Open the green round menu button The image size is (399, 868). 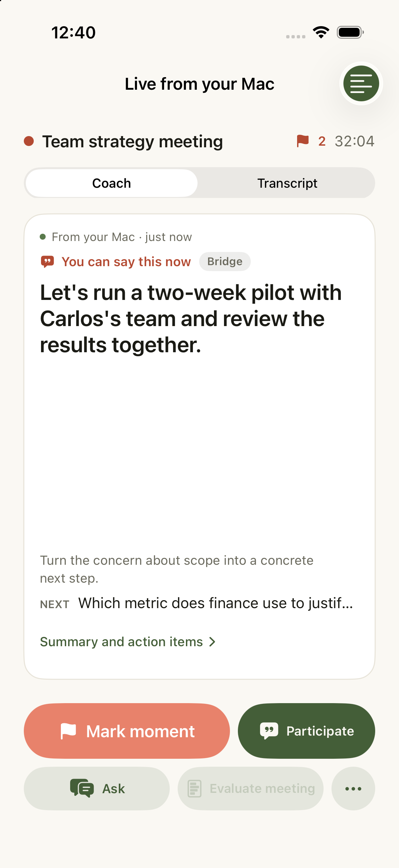pyautogui.click(x=361, y=83)
